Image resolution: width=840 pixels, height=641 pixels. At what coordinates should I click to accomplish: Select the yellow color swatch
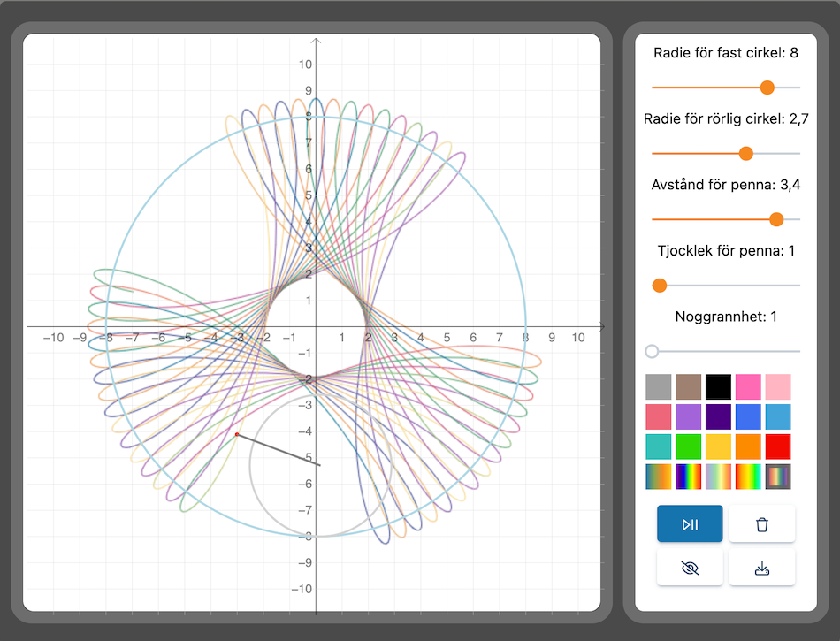(718, 446)
